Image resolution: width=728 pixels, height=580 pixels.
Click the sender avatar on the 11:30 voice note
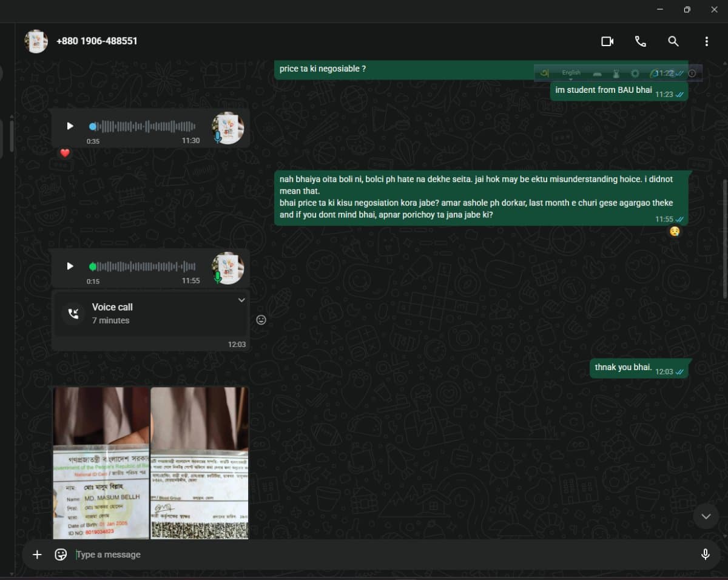[228, 128]
